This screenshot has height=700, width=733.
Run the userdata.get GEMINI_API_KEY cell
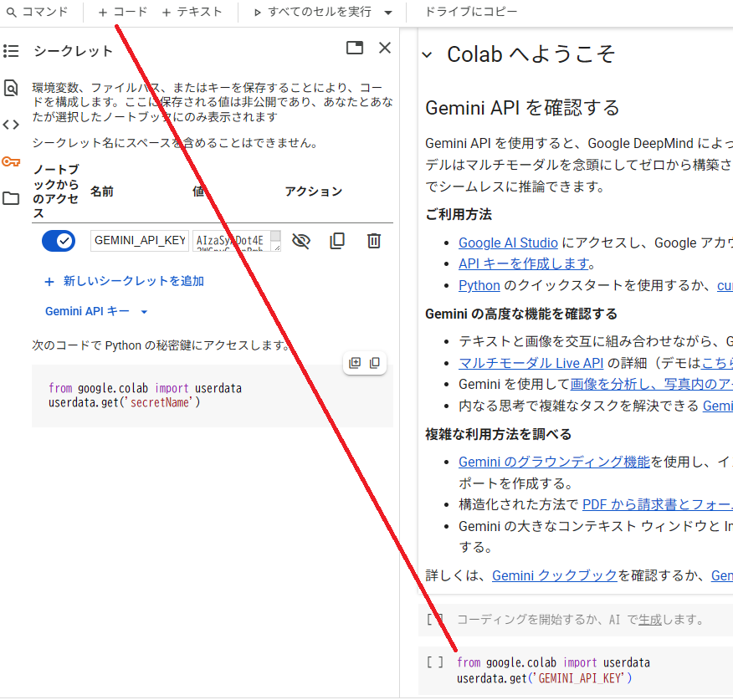point(435,662)
